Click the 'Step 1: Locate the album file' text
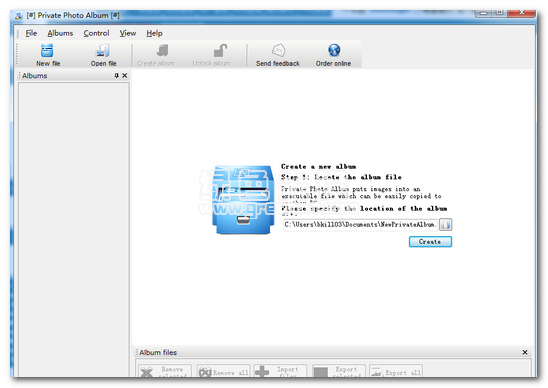This screenshot has width=548, height=388. (341, 177)
